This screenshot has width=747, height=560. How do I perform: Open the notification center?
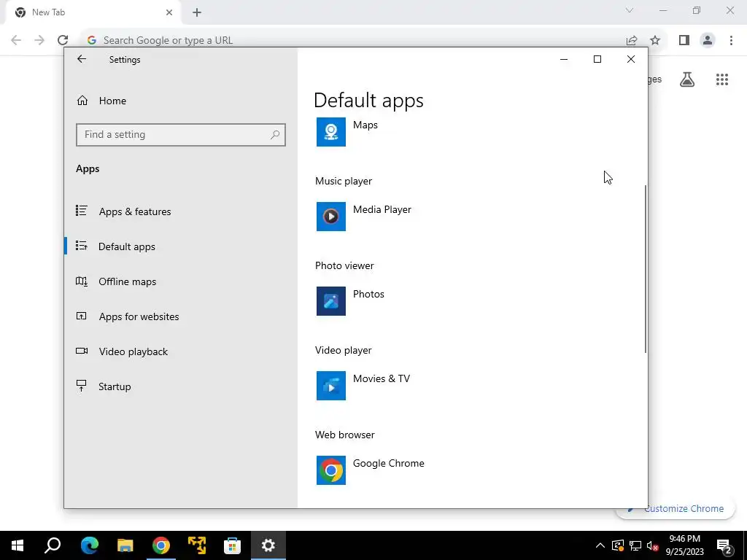click(724, 545)
